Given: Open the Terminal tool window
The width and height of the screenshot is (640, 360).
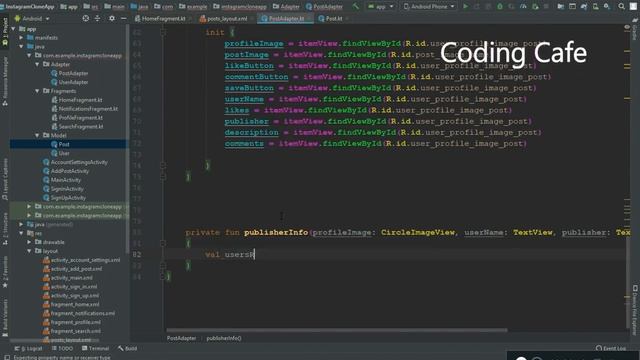Looking at the screenshot, I should [96, 348].
